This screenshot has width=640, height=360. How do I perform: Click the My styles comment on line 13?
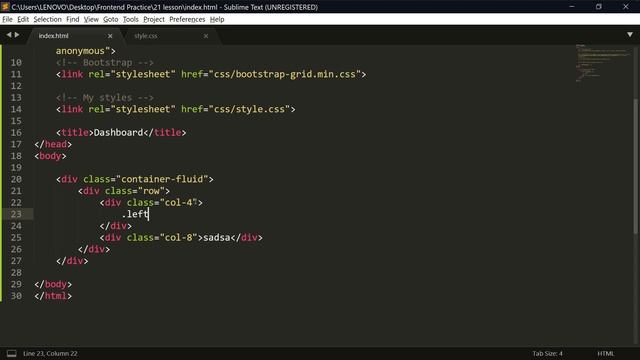105,98
